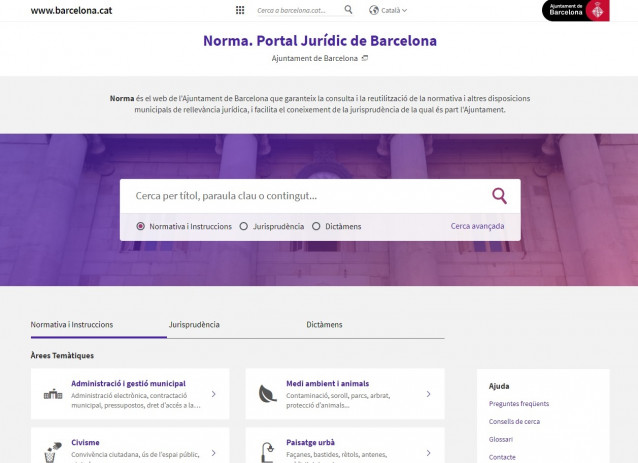
Task: Open Preguntes freqüents help link
Action: pyautogui.click(x=518, y=404)
